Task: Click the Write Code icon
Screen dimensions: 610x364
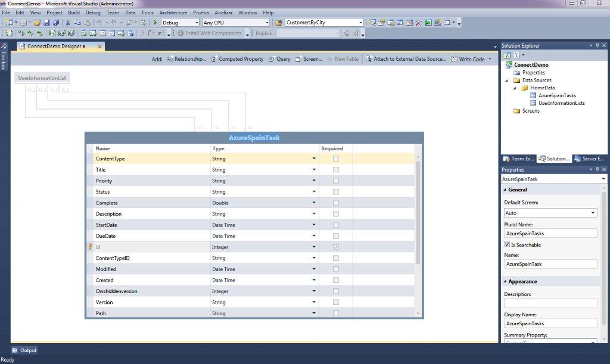Action: click(x=454, y=59)
